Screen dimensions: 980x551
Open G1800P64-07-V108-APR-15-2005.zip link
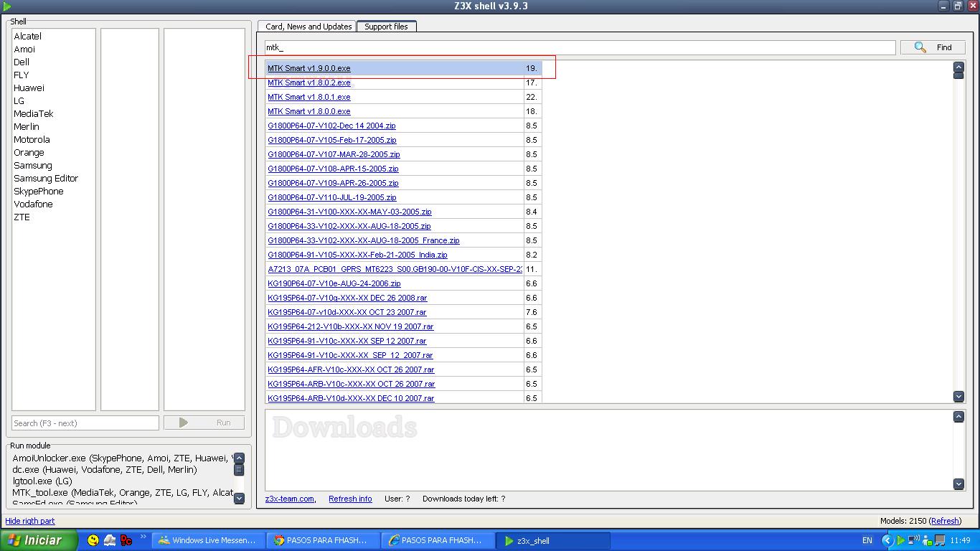(333, 169)
